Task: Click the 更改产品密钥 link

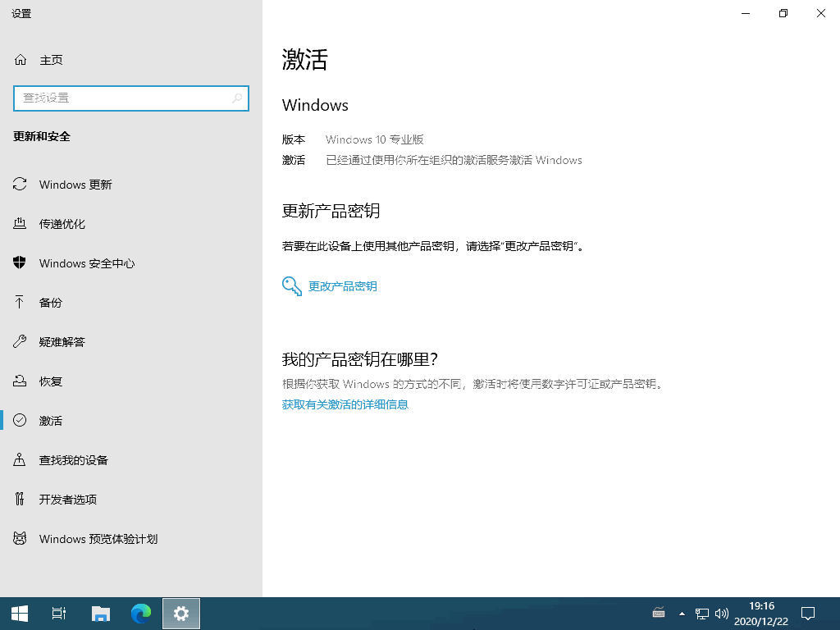Action: click(343, 286)
